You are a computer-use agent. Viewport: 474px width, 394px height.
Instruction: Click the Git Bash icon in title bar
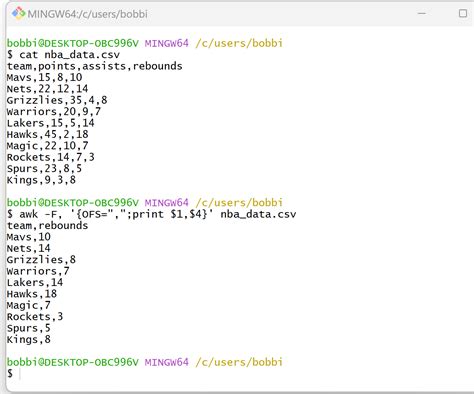(18, 13)
